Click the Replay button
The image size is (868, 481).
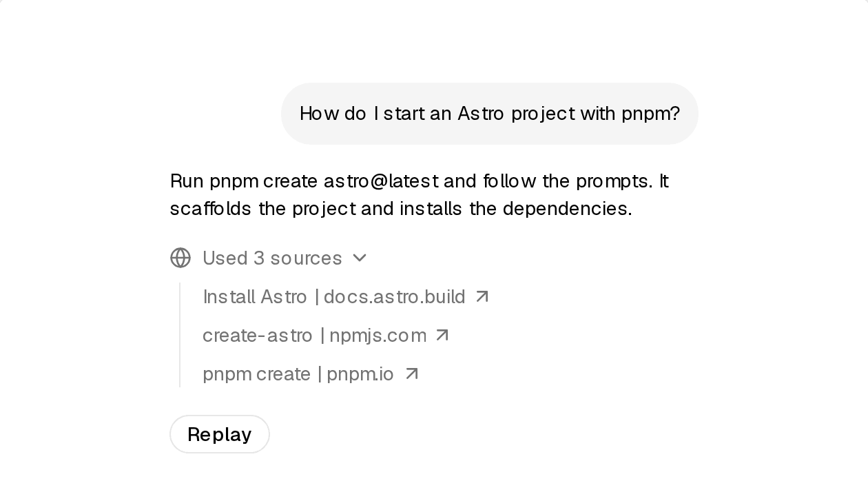coord(220,434)
